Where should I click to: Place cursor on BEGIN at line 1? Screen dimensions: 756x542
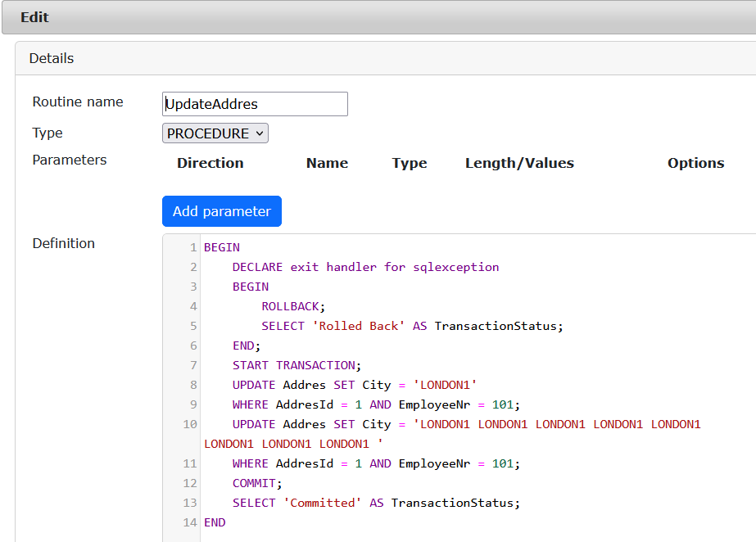[221, 247]
